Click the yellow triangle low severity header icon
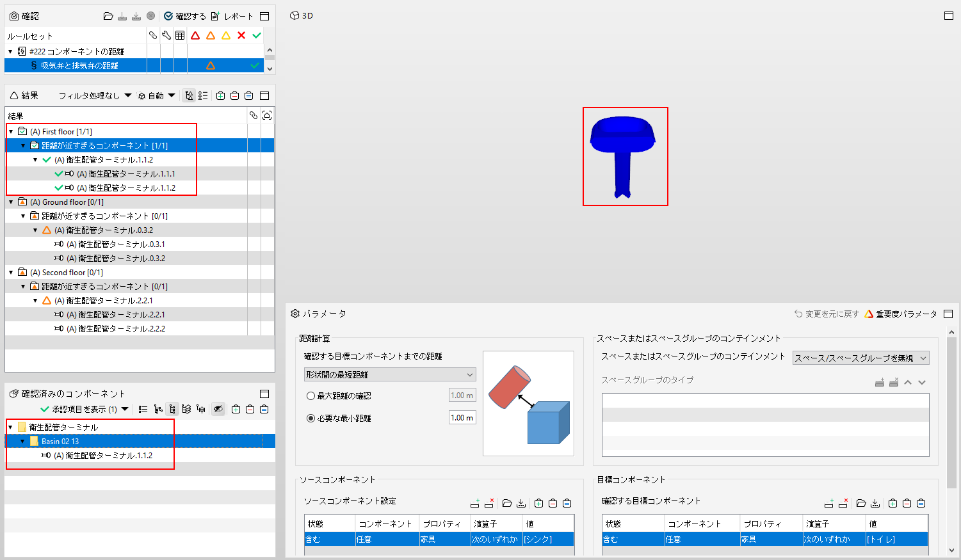 click(x=226, y=35)
